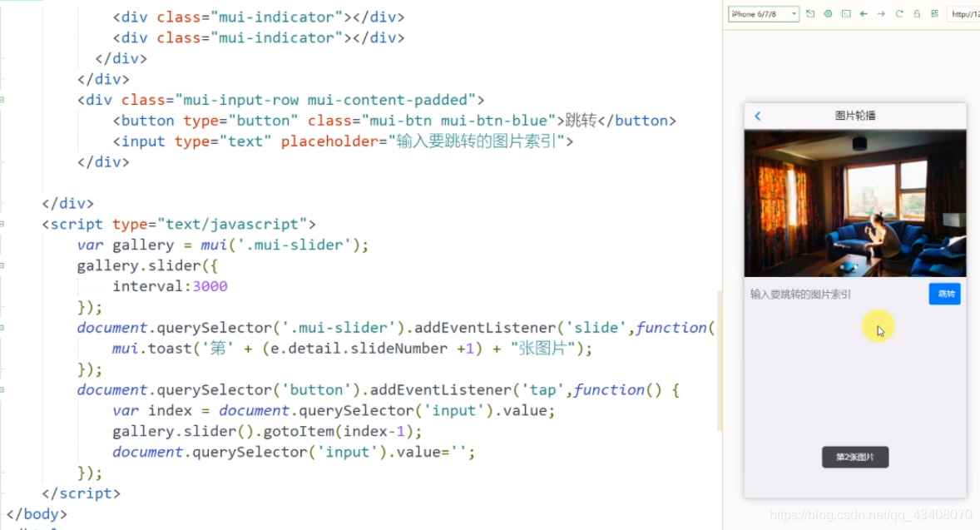Click the closing </script> tag

click(x=82, y=493)
